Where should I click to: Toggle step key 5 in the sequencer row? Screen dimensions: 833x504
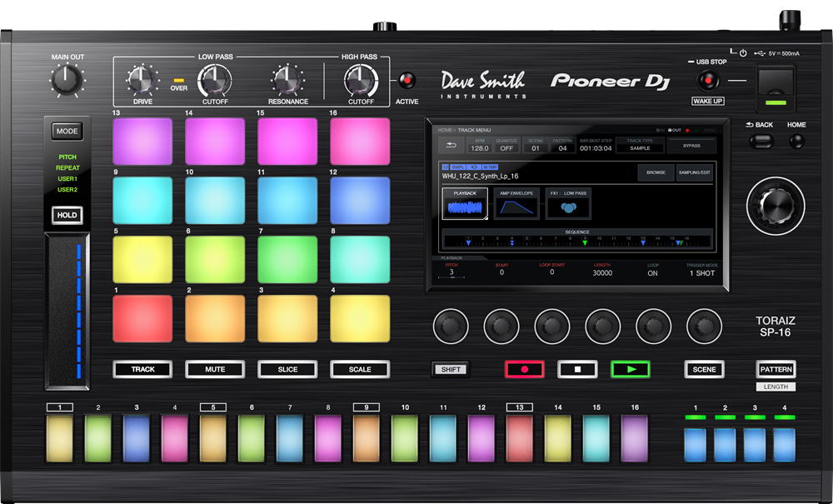[213, 438]
